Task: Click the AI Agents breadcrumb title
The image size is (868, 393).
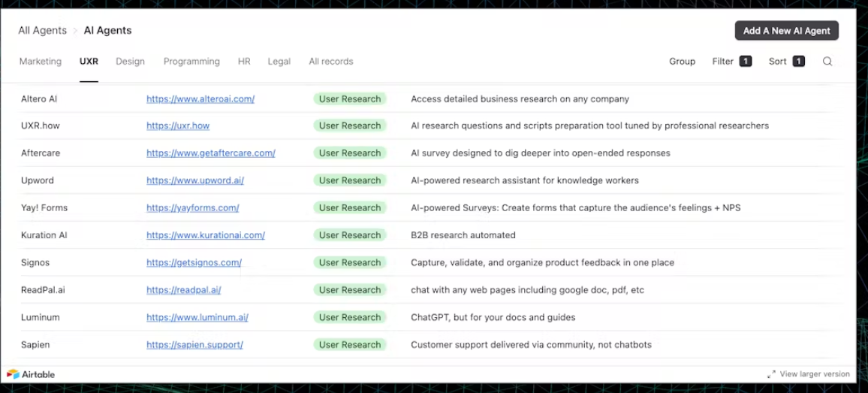Action: 108,31
